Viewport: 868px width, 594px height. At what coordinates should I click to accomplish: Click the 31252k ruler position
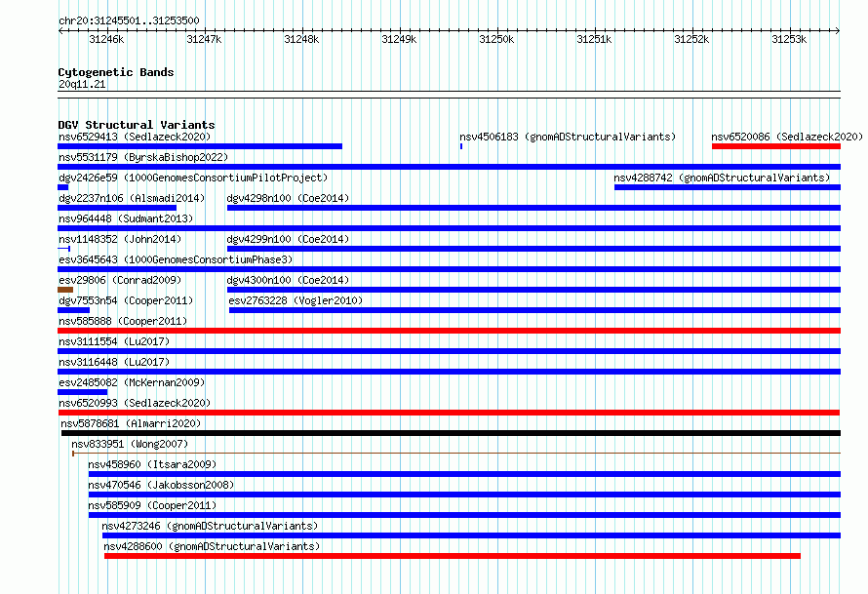[x=691, y=39]
